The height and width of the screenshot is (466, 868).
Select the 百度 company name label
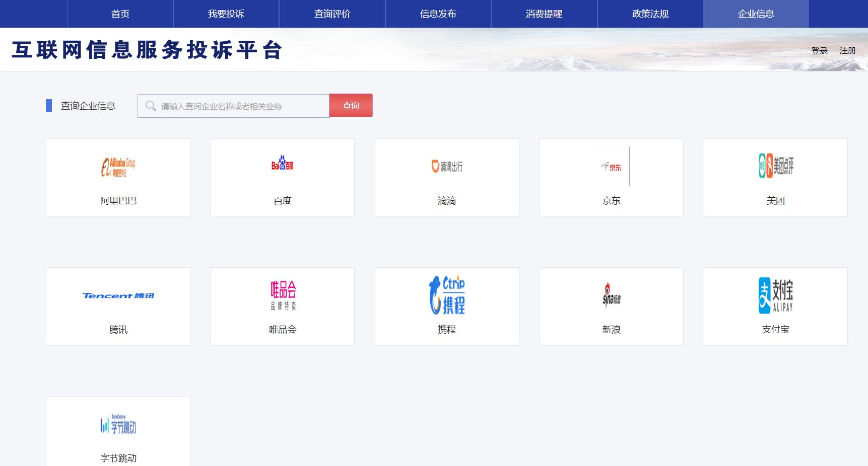pyautogui.click(x=283, y=200)
